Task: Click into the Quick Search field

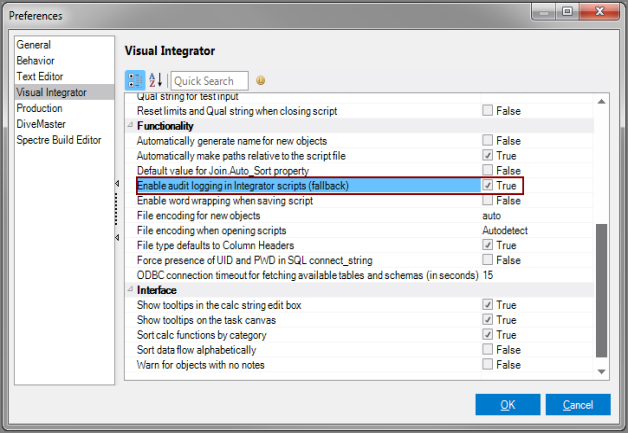Action: click(x=209, y=81)
